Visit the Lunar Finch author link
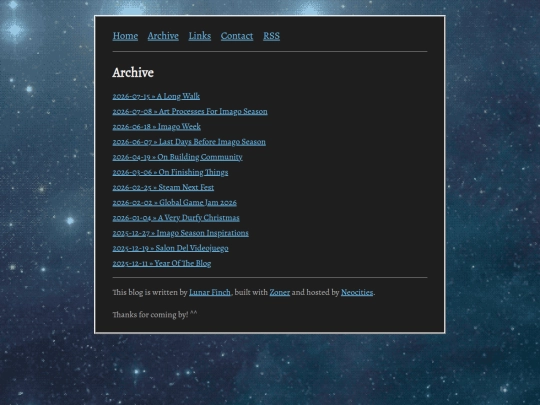The height and width of the screenshot is (405, 540). (x=210, y=292)
